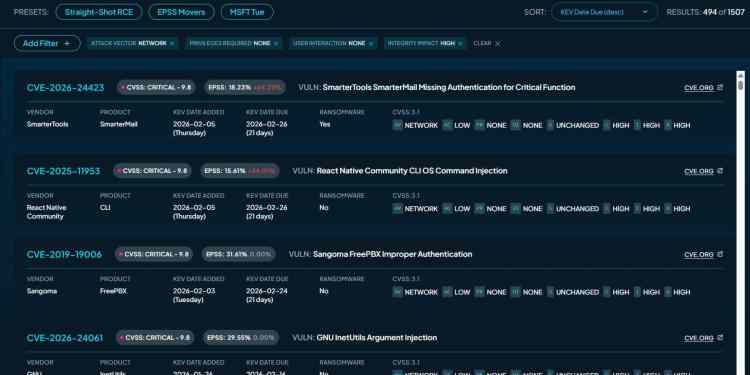
Task: Open the KEV Date Due sort dropdown
Action: 604,12
